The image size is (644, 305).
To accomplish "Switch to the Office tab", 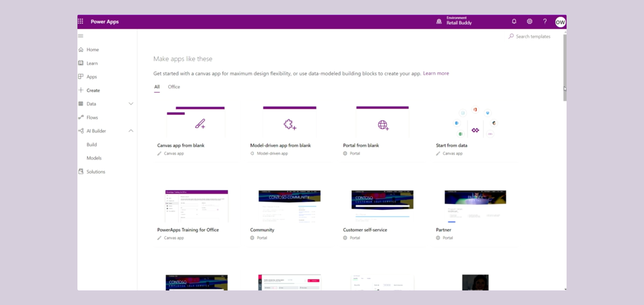I will tap(174, 87).
